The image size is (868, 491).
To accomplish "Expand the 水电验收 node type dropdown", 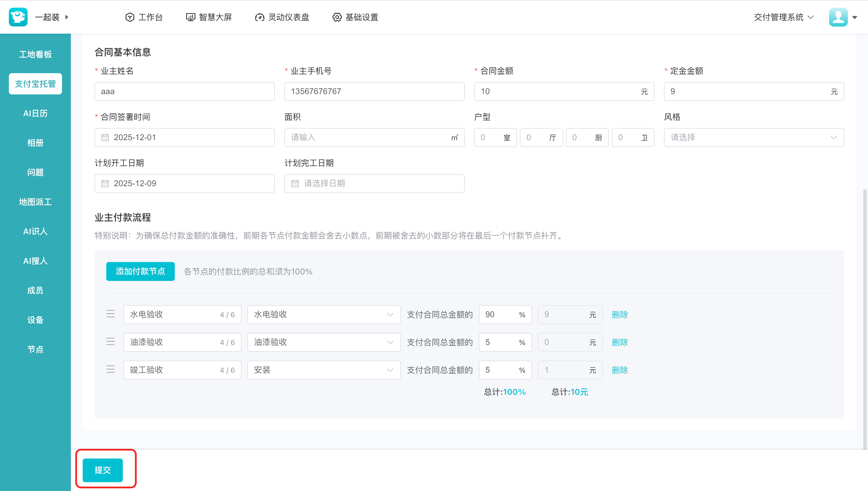I will click(324, 314).
